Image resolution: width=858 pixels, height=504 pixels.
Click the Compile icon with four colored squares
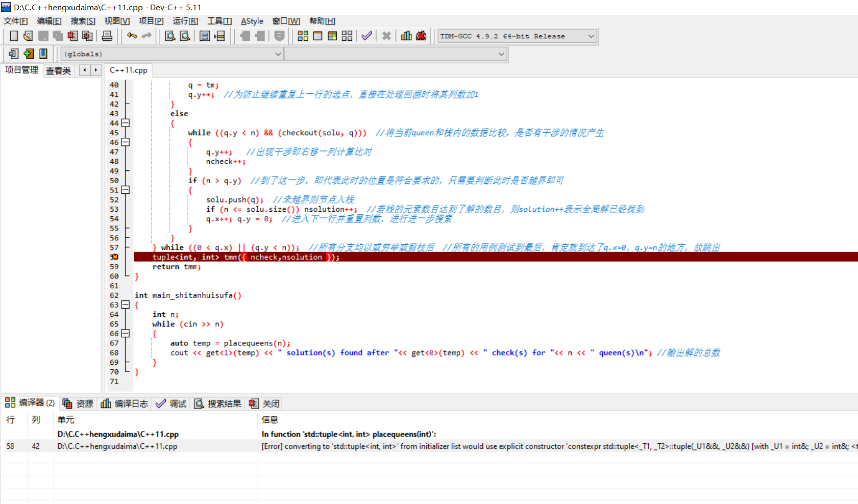(x=303, y=36)
